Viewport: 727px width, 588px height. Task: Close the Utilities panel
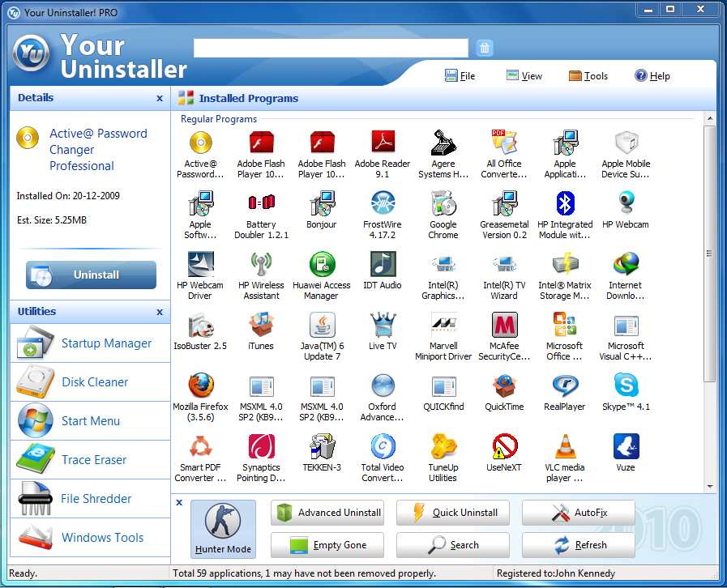pyautogui.click(x=160, y=312)
